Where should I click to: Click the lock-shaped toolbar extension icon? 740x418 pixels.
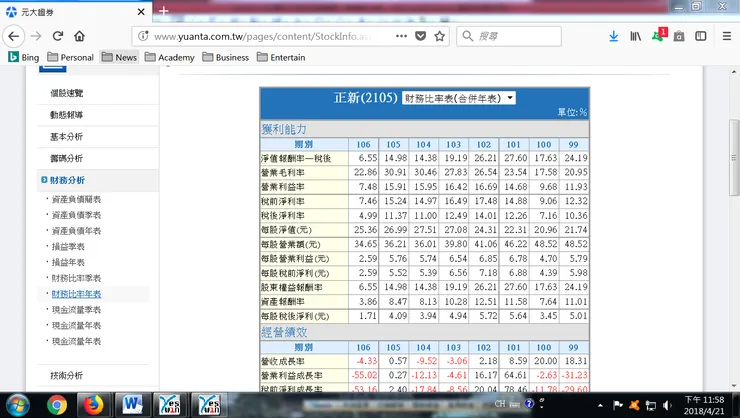(679, 36)
